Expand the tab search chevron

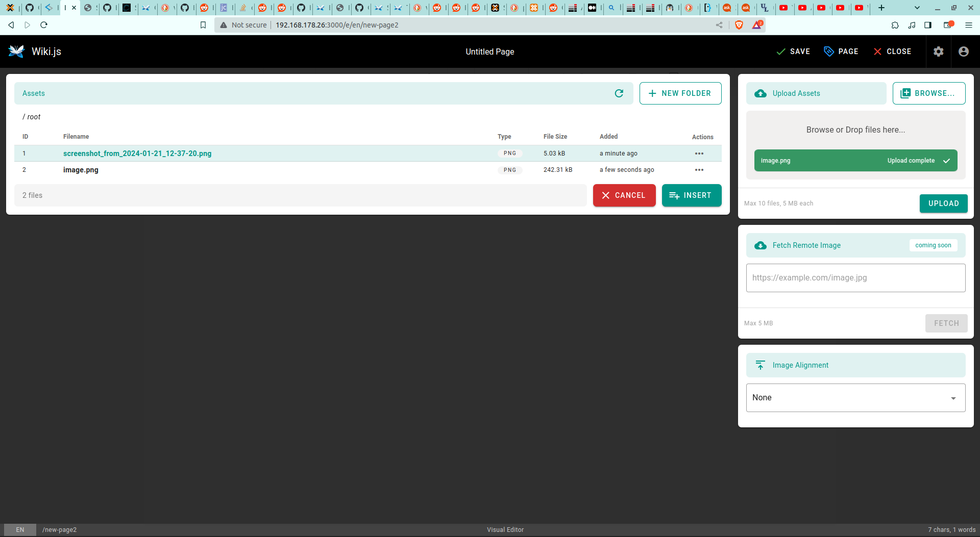pos(917,8)
